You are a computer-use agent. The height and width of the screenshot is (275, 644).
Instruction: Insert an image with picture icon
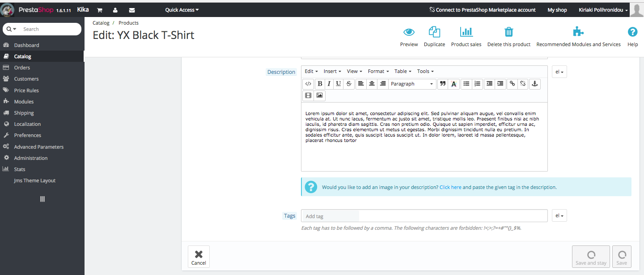pos(319,95)
